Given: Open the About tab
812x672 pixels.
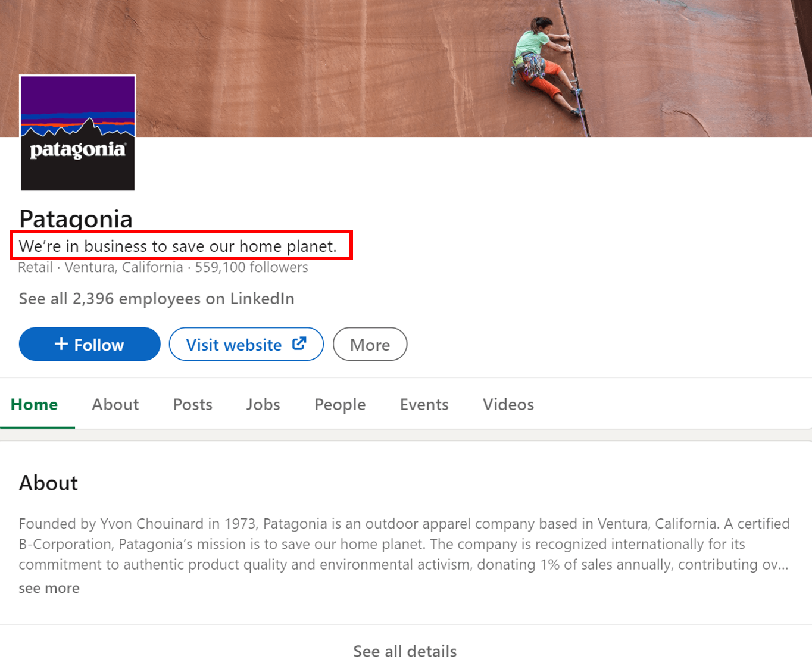Looking at the screenshot, I should point(115,405).
